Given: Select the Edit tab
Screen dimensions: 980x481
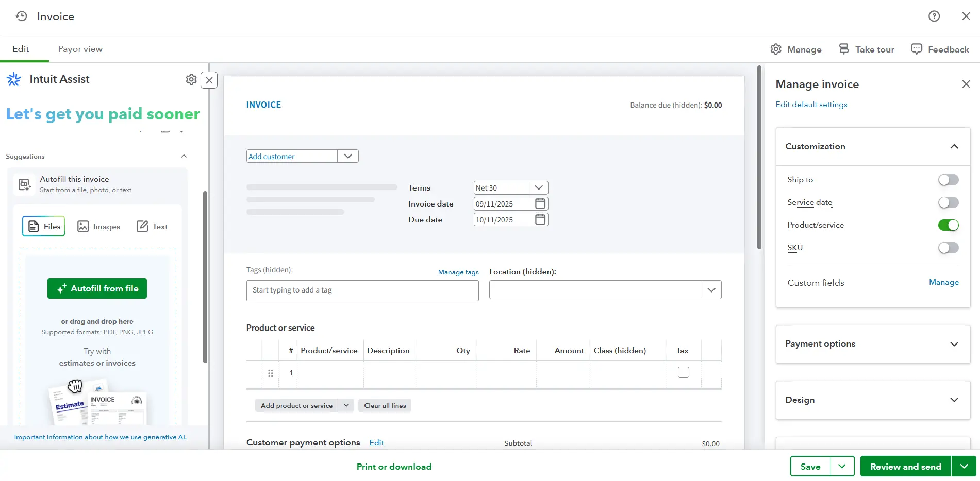Looking at the screenshot, I should (x=21, y=49).
